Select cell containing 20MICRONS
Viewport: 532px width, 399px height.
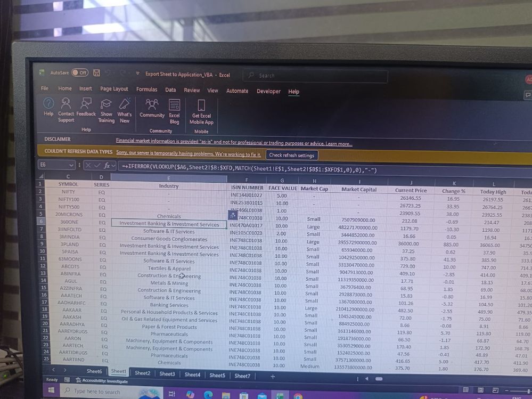[69, 215]
